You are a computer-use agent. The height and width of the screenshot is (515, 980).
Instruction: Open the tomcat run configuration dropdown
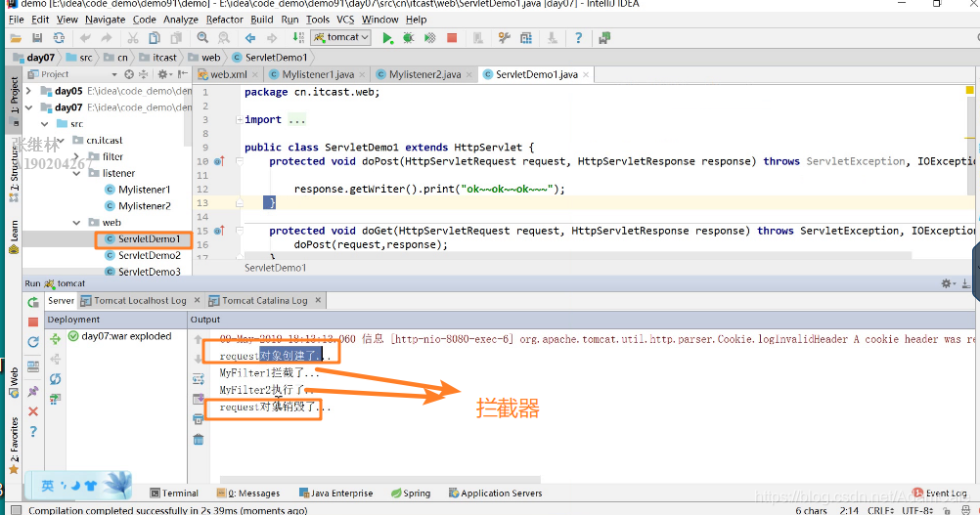coord(342,37)
